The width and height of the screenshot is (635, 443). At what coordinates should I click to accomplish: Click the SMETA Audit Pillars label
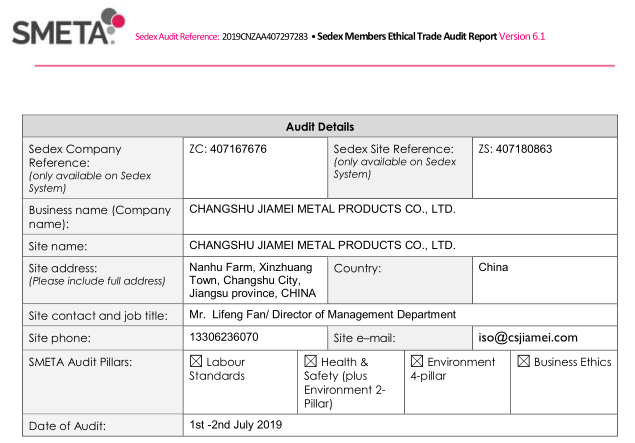pos(81,361)
